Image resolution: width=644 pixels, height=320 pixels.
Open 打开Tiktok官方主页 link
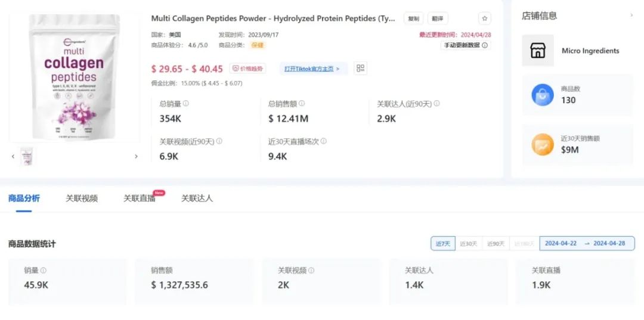point(312,69)
